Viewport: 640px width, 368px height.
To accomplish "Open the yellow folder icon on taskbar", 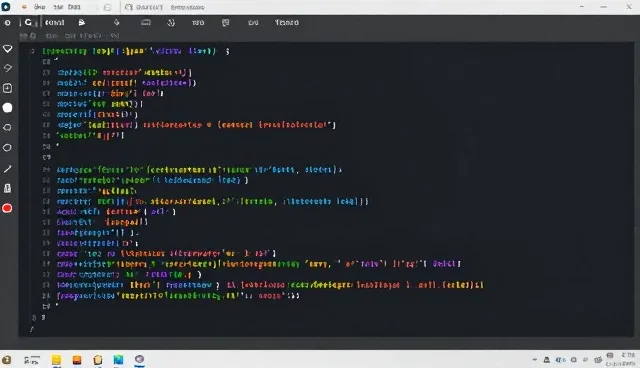I will tap(56, 360).
